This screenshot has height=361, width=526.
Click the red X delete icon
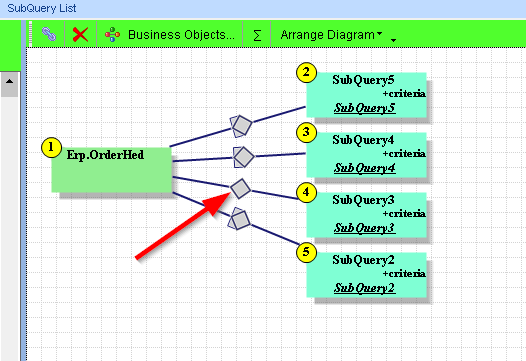click(x=81, y=34)
